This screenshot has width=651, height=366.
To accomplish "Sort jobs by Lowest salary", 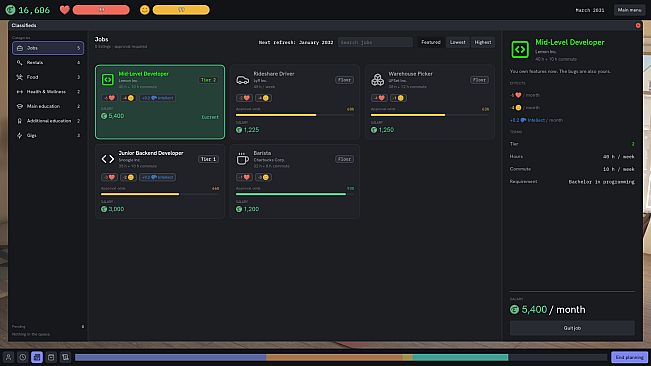I will (x=458, y=42).
